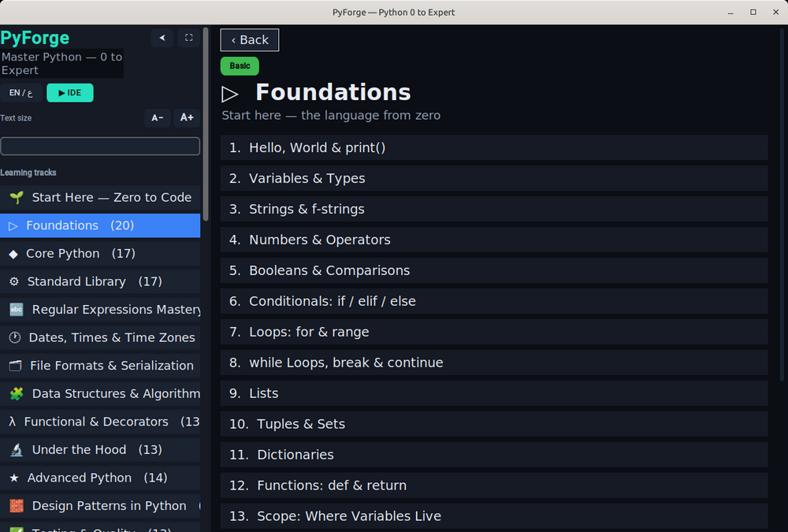Collapse sidebar with the left arrow icon
788x532 pixels.
162,38
